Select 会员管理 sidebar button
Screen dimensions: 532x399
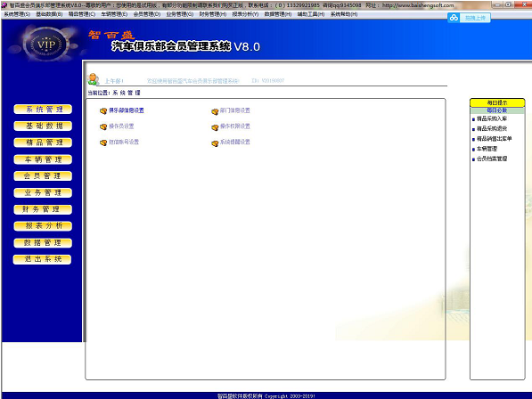click(x=43, y=176)
